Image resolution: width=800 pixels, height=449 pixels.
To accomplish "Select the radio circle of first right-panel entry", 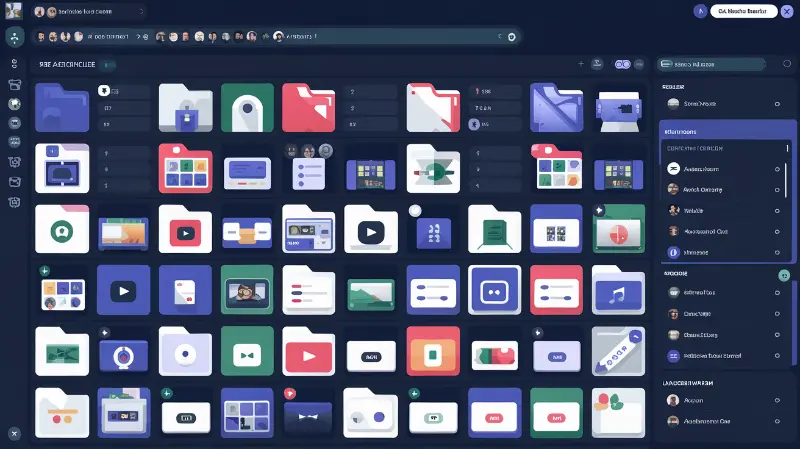I will (777, 104).
